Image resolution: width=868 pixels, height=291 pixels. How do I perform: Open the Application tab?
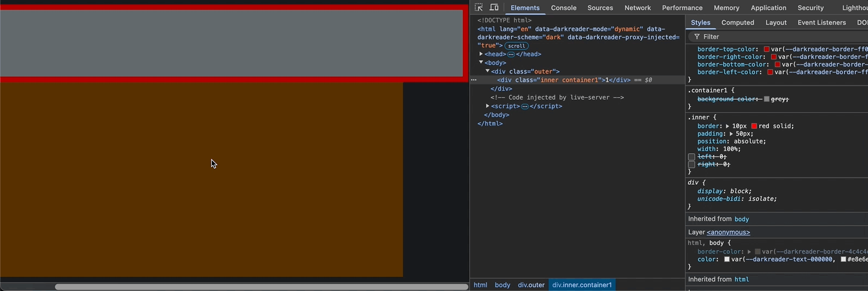(x=768, y=8)
